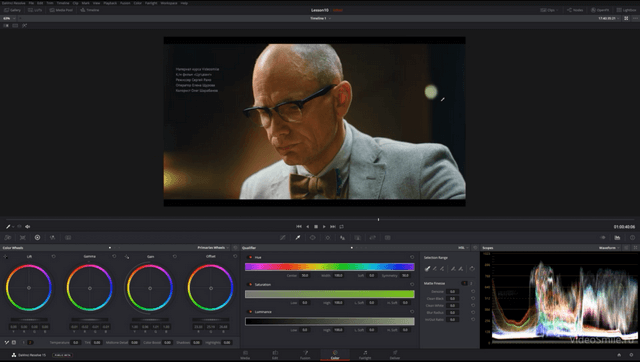Toggle the Luminance qualifier on or off

coord(250,312)
